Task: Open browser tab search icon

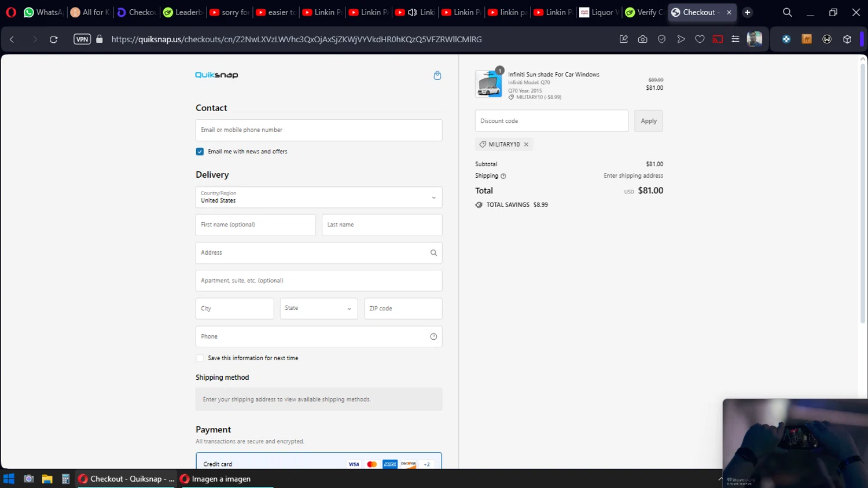Action: point(787,12)
